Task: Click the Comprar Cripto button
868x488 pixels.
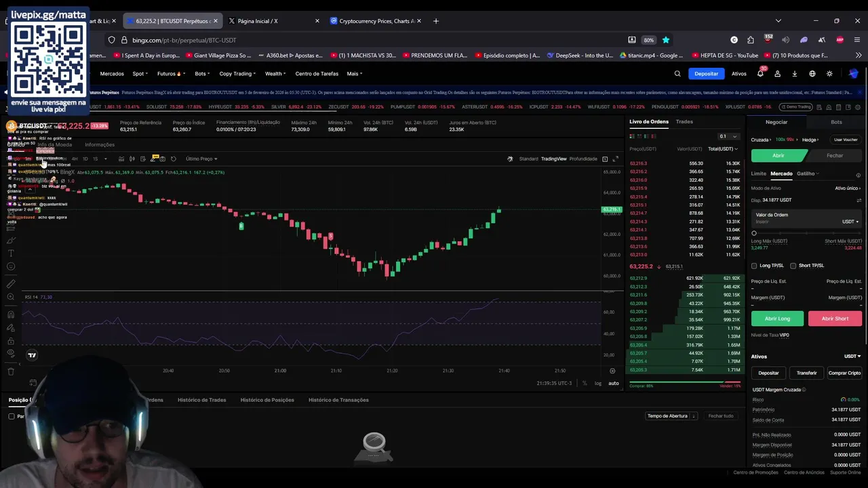Action: [x=844, y=373]
